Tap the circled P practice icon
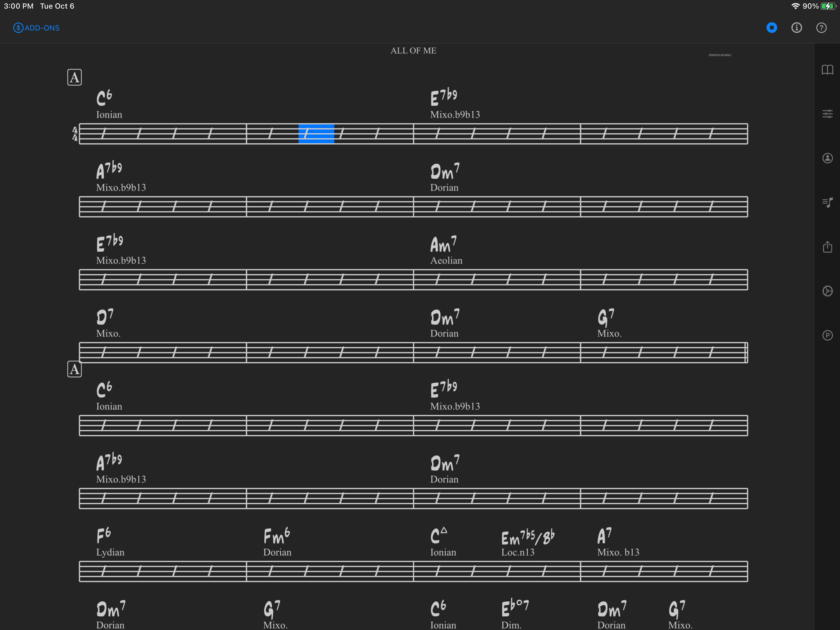Viewport: 840px width, 630px height. [827, 335]
